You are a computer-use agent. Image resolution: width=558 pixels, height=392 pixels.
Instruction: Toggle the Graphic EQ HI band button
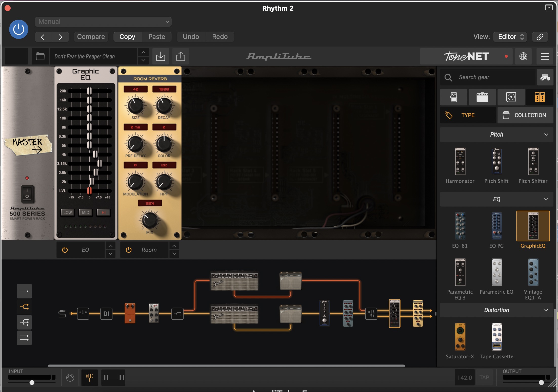[104, 212]
